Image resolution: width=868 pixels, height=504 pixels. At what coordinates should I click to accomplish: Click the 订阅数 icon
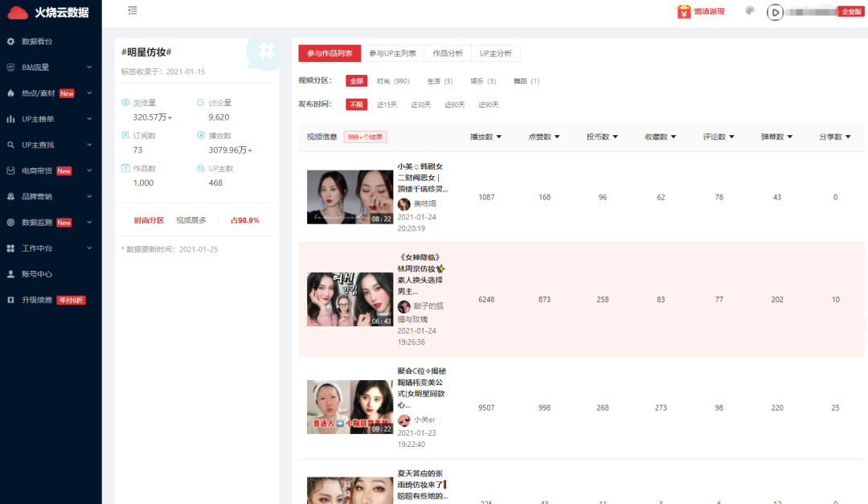click(x=125, y=135)
